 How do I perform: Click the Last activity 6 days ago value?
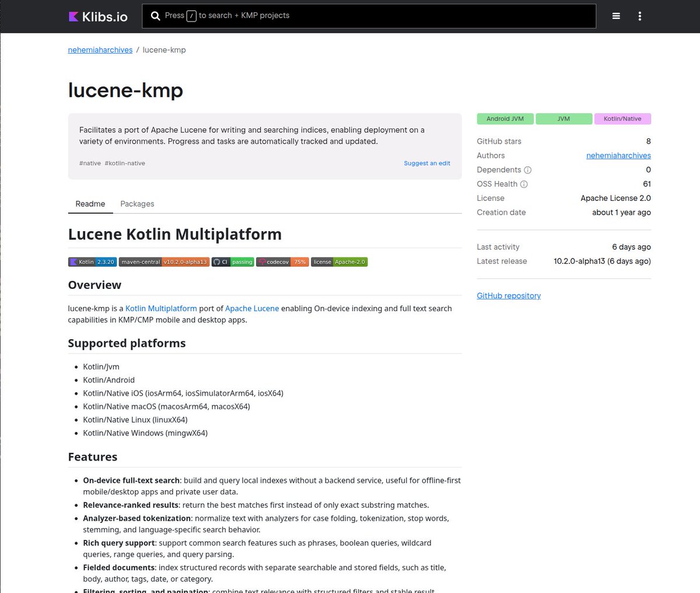click(631, 247)
